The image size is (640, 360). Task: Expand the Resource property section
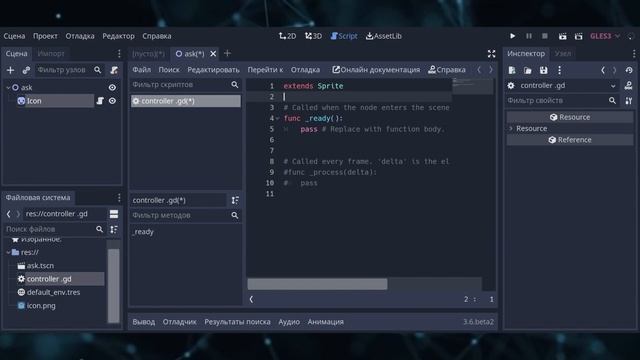pyautogui.click(x=511, y=129)
